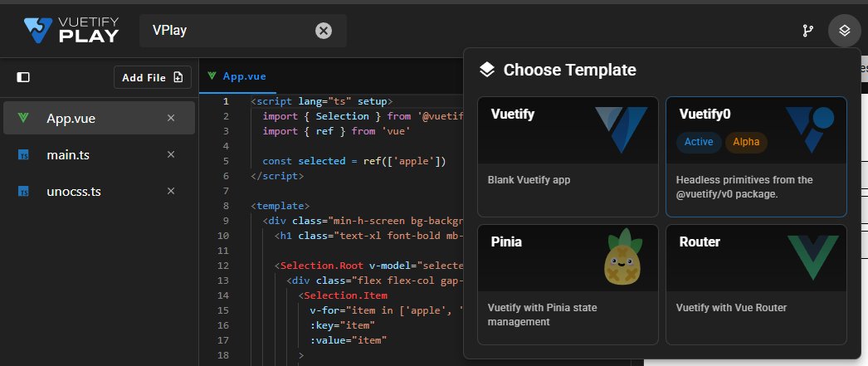
Task: Select the Vuetify0 template card
Action: (756, 157)
